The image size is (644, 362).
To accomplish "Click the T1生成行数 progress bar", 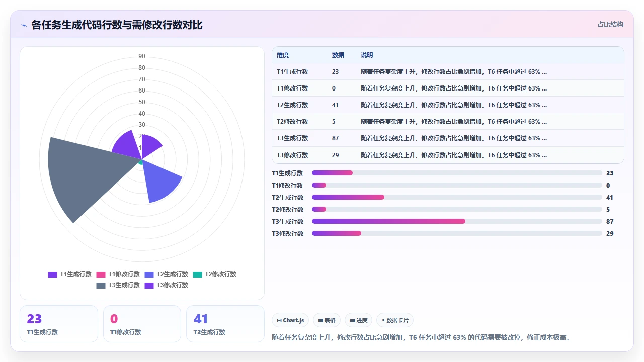I will pos(457,173).
